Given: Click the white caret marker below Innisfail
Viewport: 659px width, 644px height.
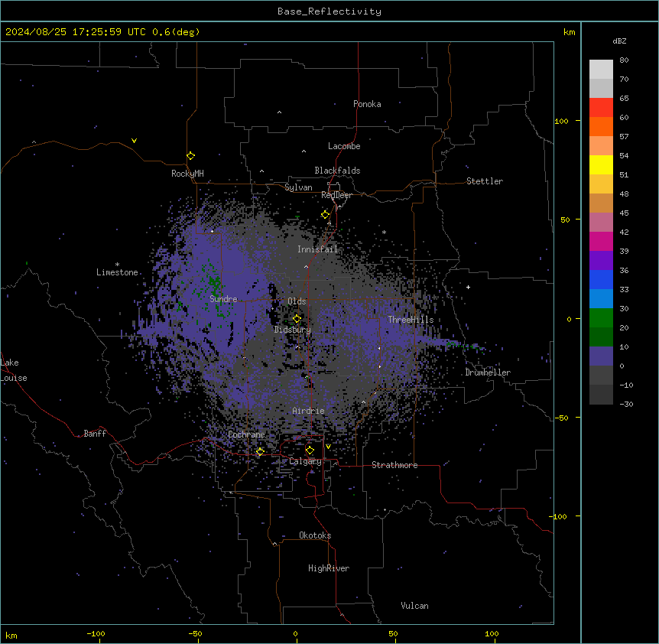Looking at the screenshot, I should click(x=306, y=266).
